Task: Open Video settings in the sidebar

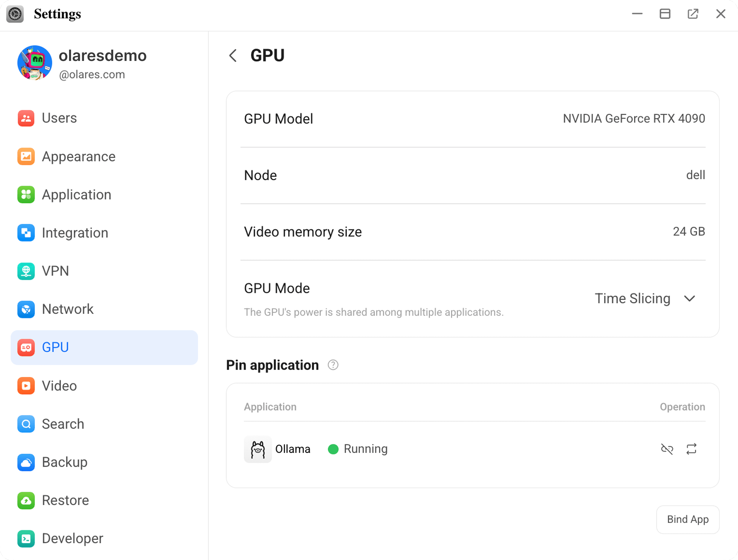Action: tap(59, 386)
